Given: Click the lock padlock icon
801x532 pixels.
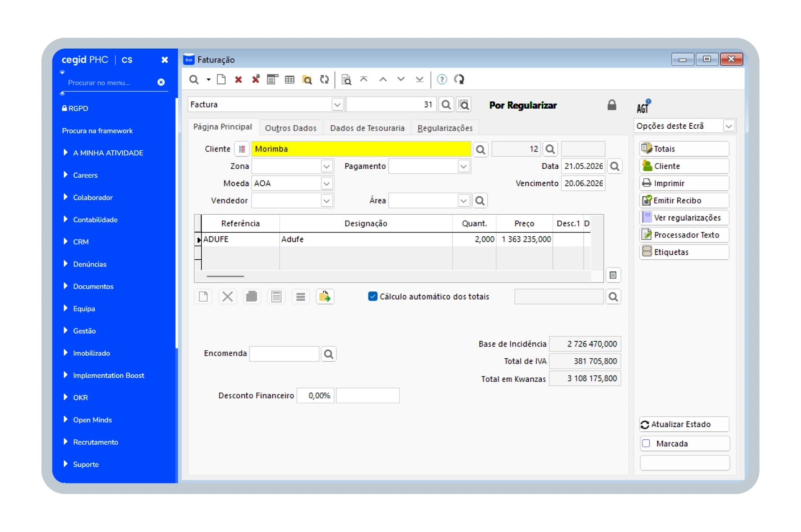Looking at the screenshot, I should point(612,105).
